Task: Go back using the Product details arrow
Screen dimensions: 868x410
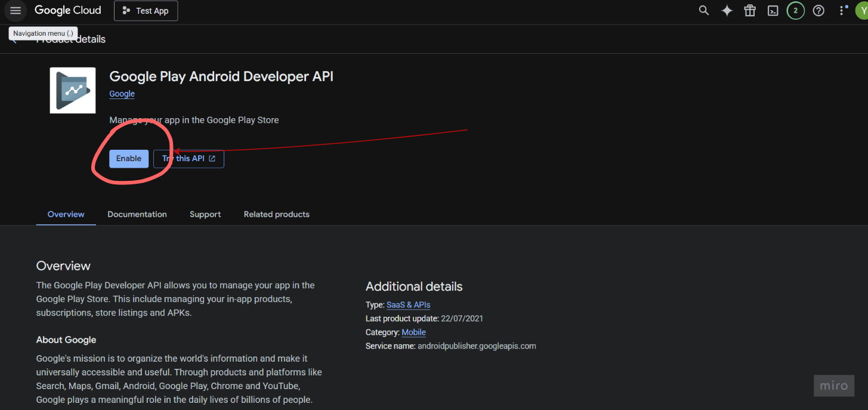Action: tap(15, 39)
